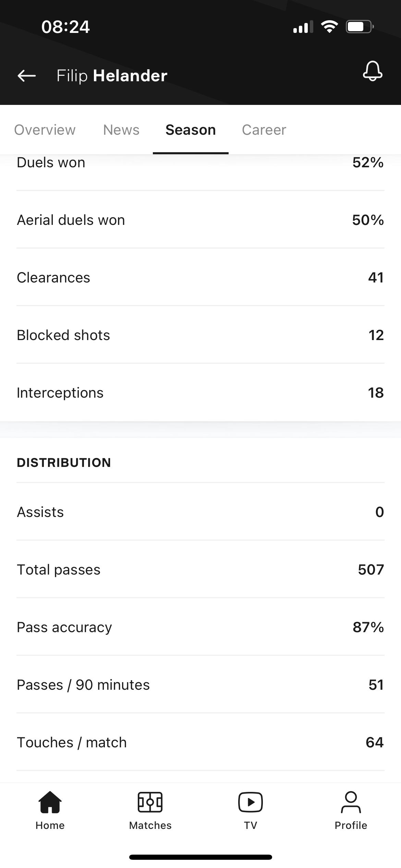
Task: Switch to the News tab
Action: [121, 130]
